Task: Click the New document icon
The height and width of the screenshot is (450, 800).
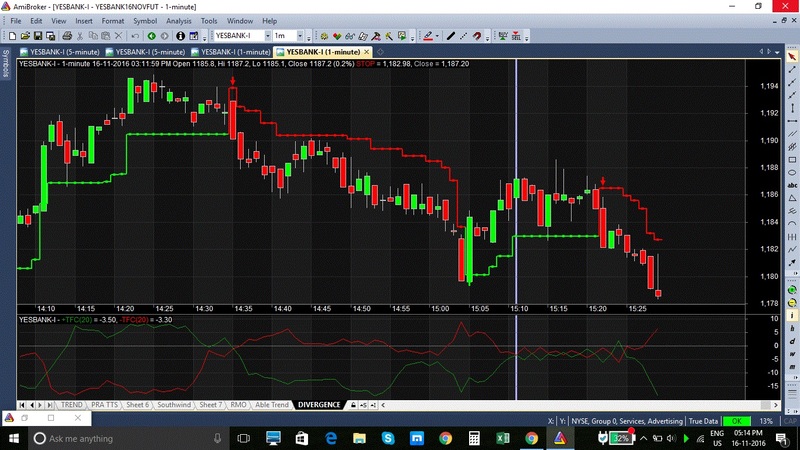Action: pos(12,36)
